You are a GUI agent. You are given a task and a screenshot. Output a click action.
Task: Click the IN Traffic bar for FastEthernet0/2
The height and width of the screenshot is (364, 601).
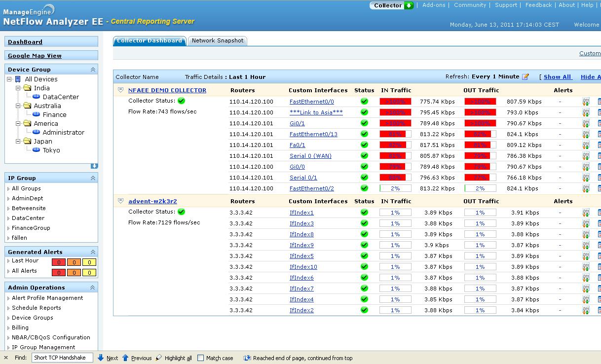click(395, 188)
